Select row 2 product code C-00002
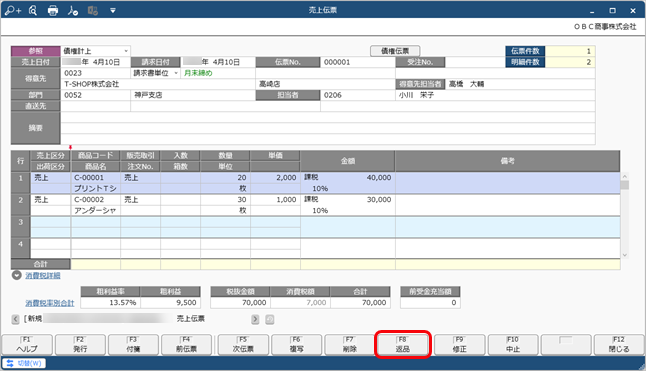Screen dimensions: 646x371 click(96, 200)
